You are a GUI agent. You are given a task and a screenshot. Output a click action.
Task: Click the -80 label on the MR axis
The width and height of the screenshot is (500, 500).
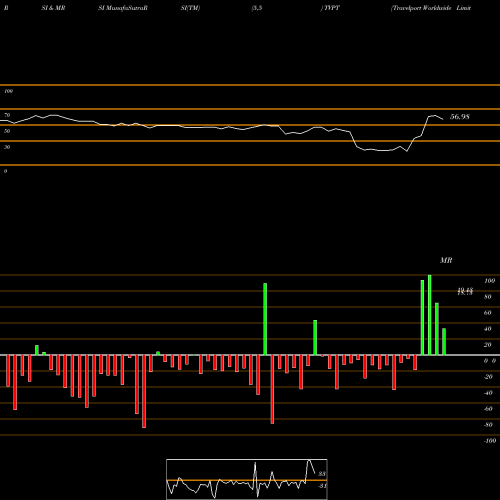tap(488, 425)
